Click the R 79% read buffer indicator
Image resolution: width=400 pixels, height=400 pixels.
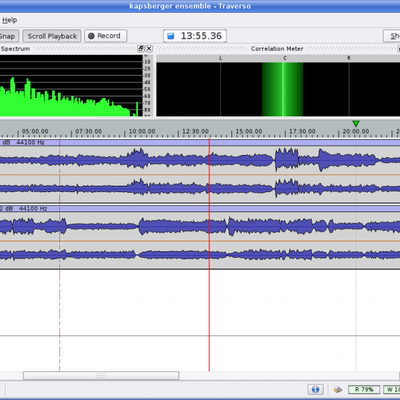pyautogui.click(x=364, y=389)
